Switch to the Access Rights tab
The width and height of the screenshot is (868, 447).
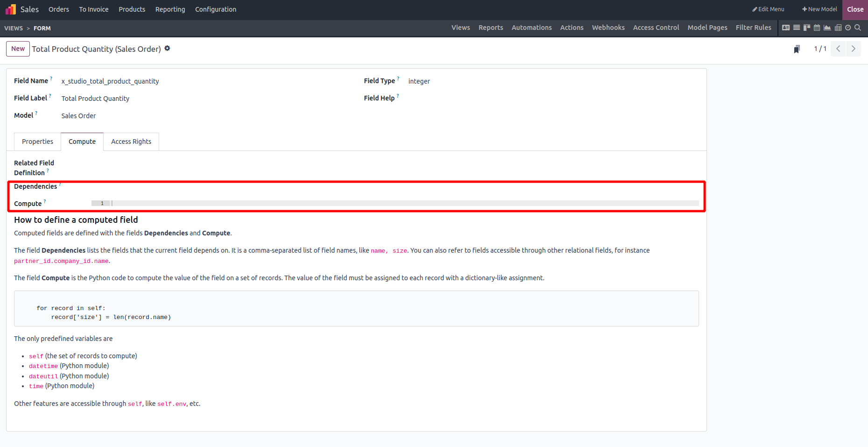point(131,142)
